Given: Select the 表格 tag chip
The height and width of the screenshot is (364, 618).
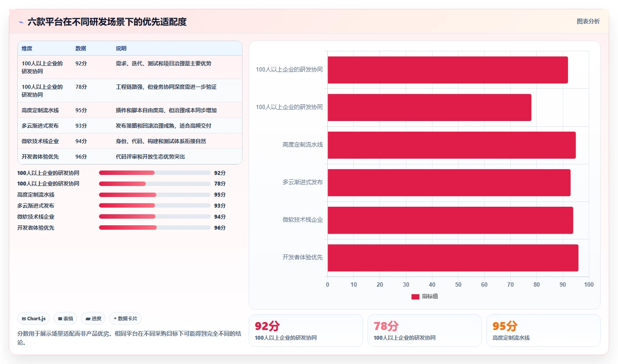Looking at the screenshot, I should 65,318.
